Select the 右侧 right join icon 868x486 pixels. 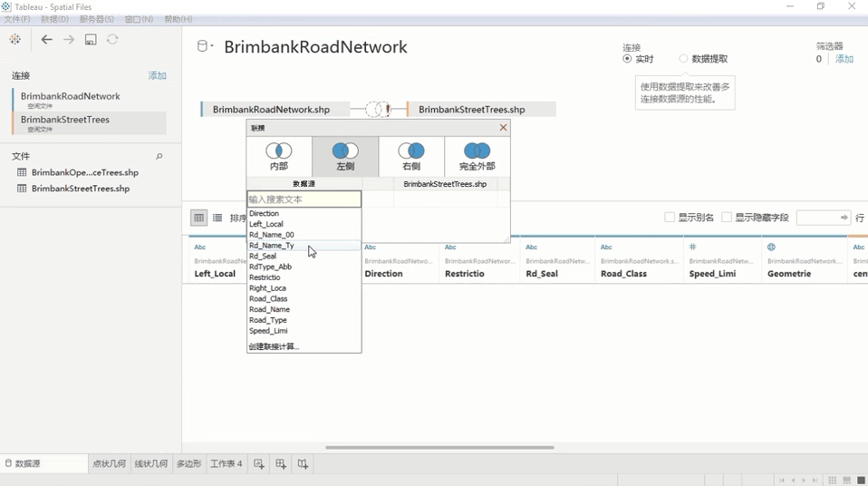pos(411,151)
